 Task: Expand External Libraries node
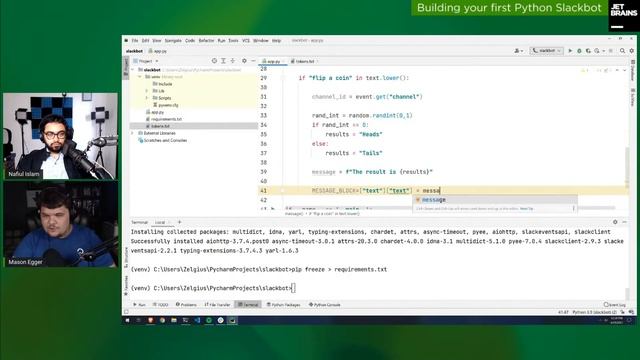(133, 133)
